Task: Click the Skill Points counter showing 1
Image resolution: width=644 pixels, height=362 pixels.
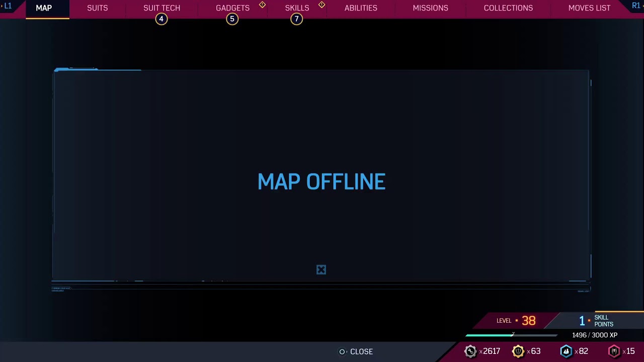Action: [596, 321]
